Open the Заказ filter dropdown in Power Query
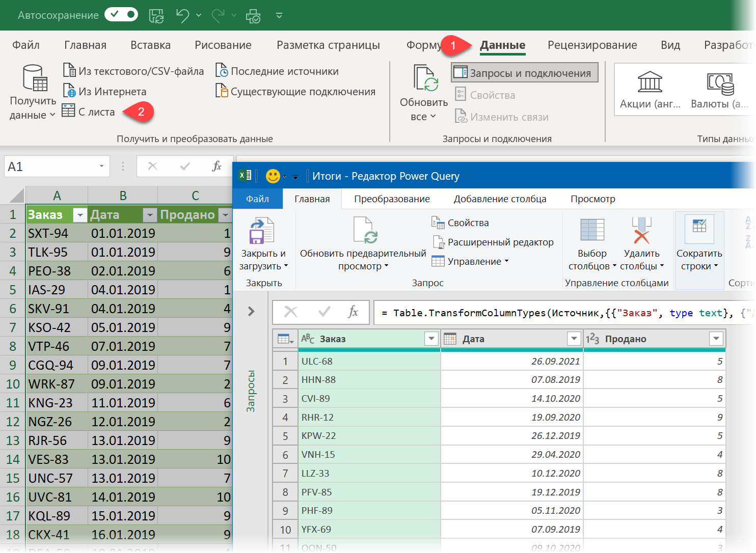756x553 pixels. coord(431,339)
